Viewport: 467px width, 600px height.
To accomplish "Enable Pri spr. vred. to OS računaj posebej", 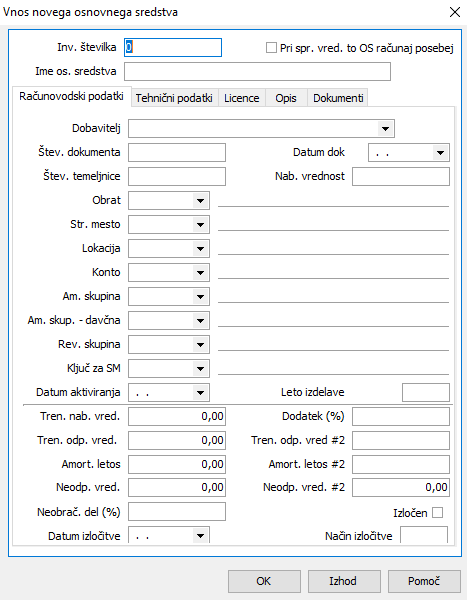I will (271, 48).
